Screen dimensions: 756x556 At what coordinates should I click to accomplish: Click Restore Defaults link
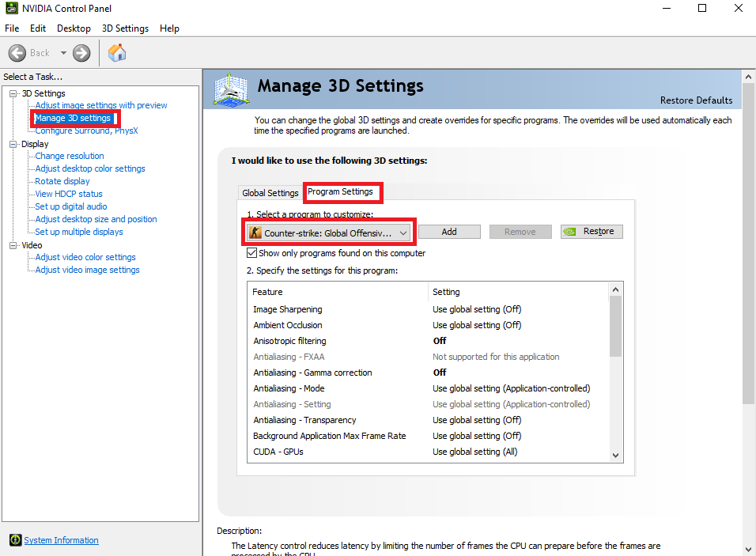tap(696, 100)
